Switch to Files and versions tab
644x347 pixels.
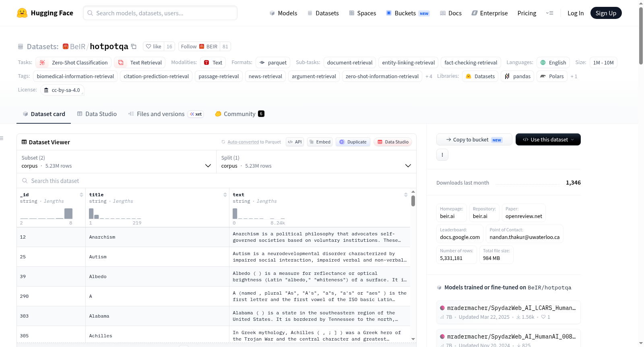point(166,114)
